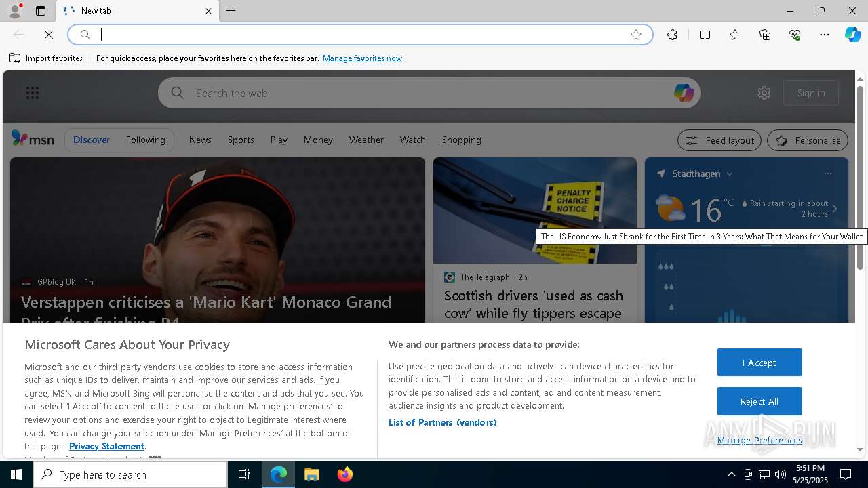The width and height of the screenshot is (868, 488).
Task: Go to the msn logo home
Action: 33,139
